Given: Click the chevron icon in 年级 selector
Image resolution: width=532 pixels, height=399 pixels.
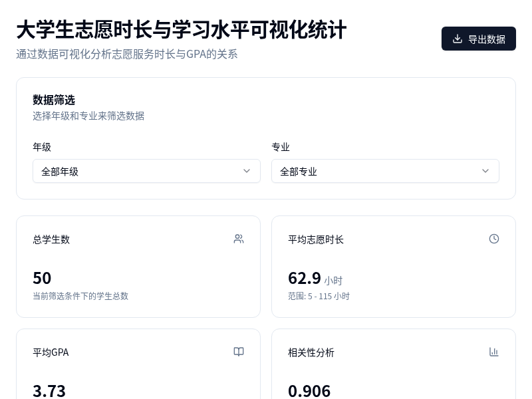Looking at the screenshot, I should click(247, 171).
